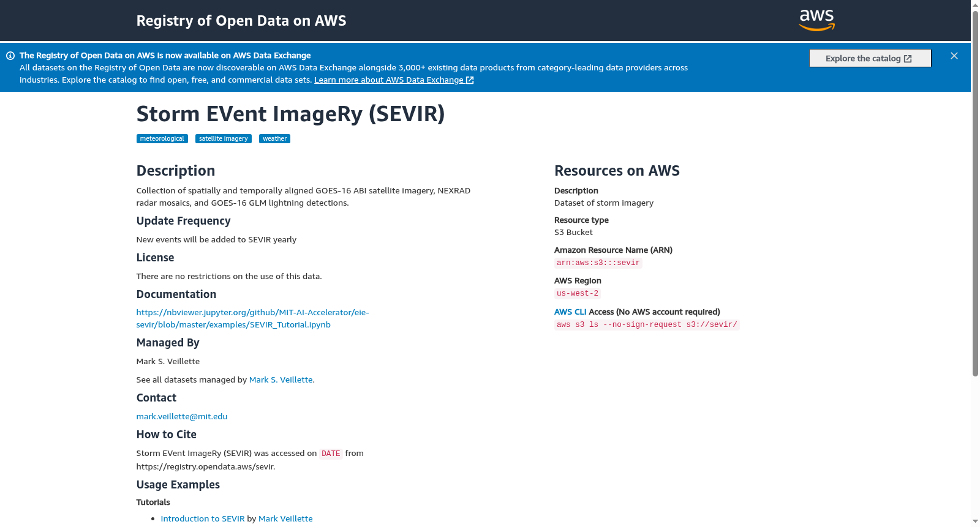Click the Resources on AWS heading
This screenshot has width=980, height=527.
tap(617, 171)
